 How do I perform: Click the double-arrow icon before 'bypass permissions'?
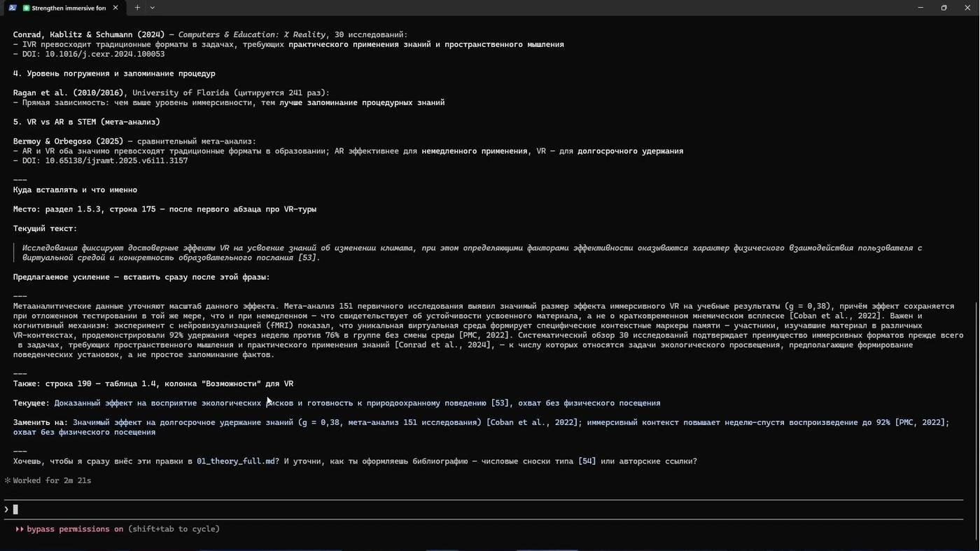point(20,529)
